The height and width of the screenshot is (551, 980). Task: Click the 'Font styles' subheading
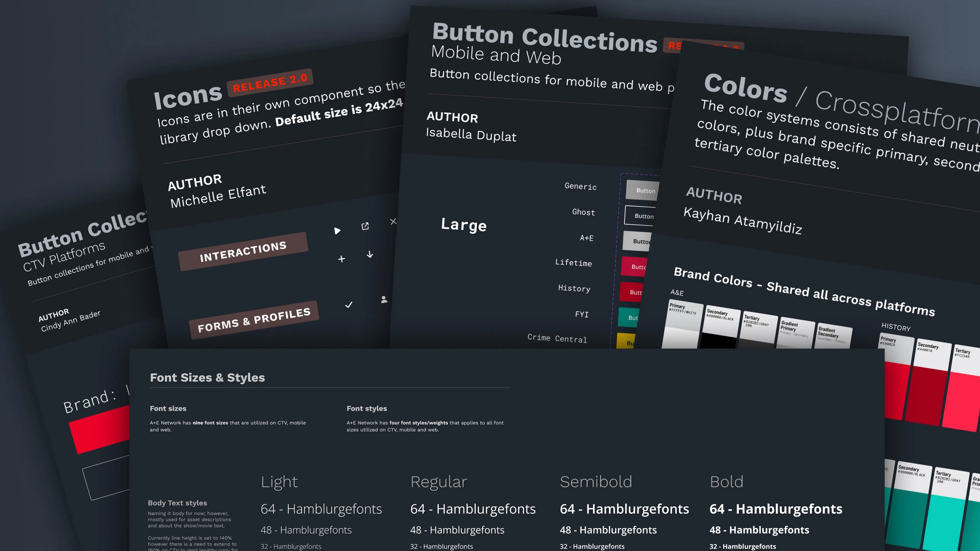click(x=367, y=408)
